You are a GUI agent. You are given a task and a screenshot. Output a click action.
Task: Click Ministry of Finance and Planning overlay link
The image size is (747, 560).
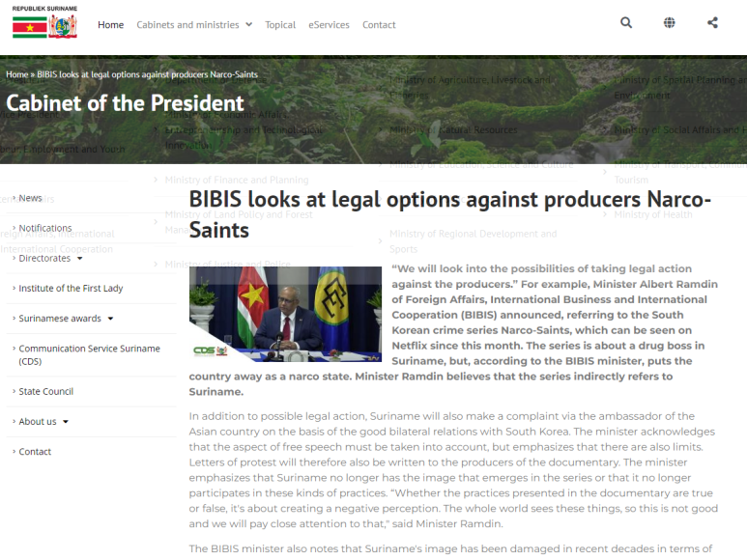coord(237,180)
